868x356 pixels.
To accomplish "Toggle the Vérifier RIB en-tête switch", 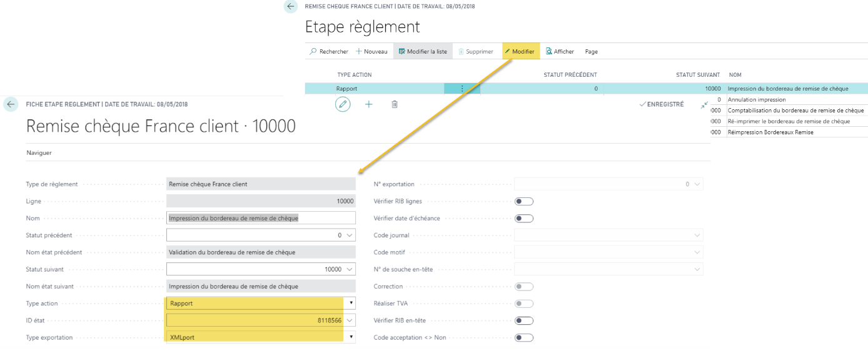I will point(523,321).
